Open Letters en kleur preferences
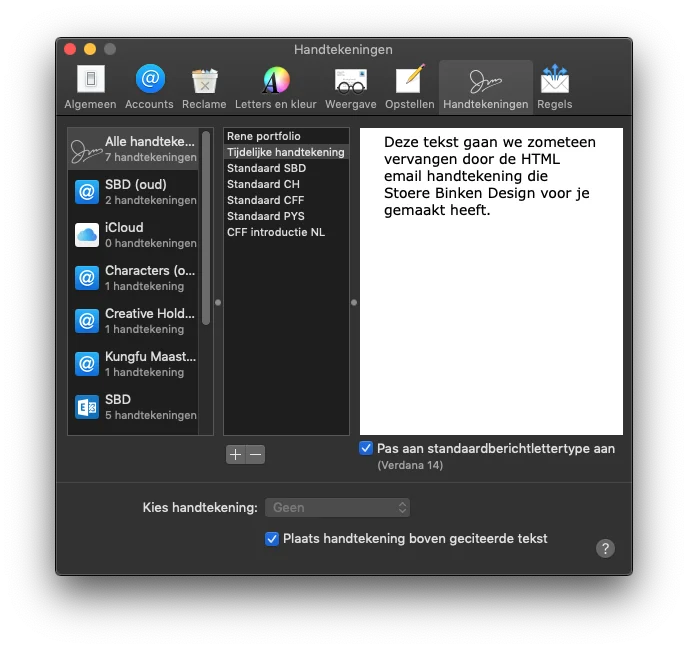The image size is (688, 649). [276, 87]
